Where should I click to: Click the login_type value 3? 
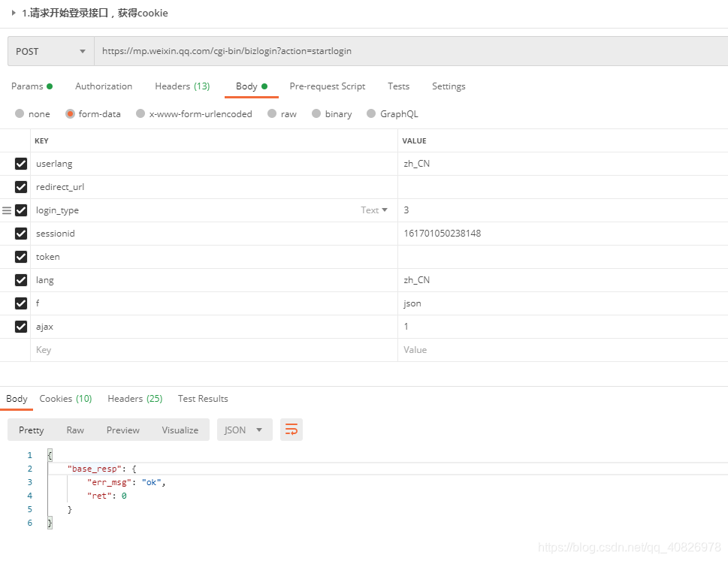[x=406, y=210]
